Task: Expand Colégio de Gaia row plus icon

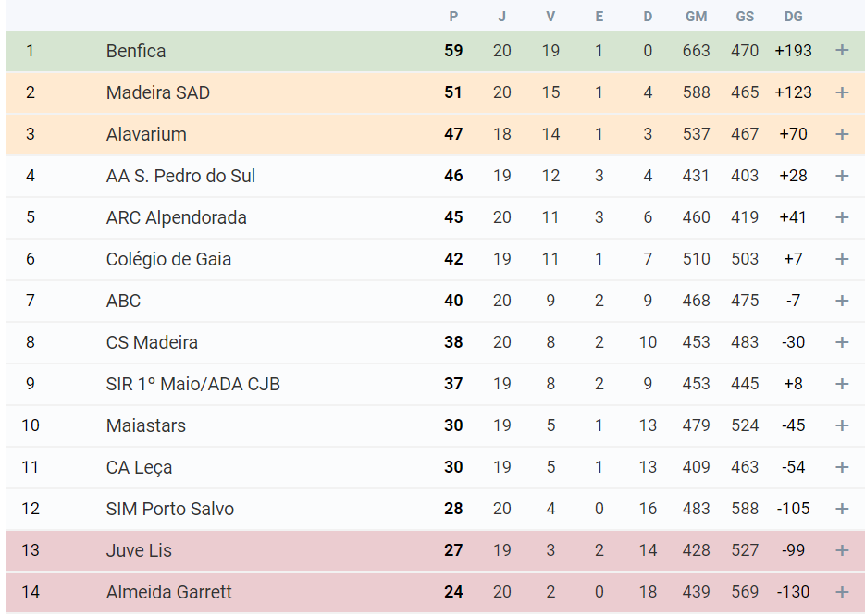Action: (842, 259)
